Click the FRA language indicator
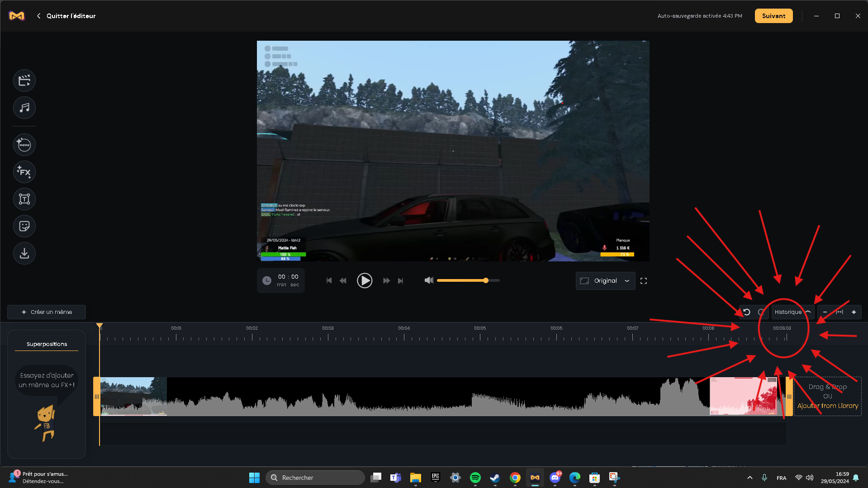This screenshot has height=488, width=868. pyautogui.click(x=781, y=478)
